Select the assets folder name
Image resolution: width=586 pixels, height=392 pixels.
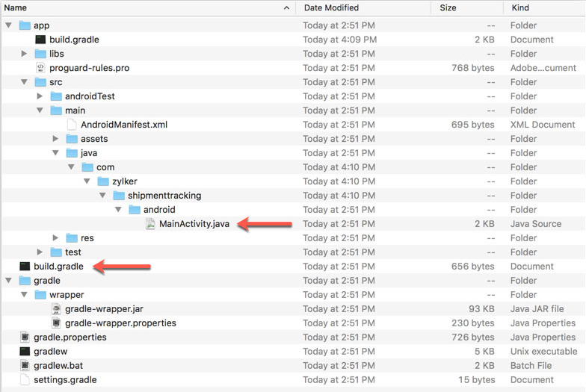[x=94, y=139]
